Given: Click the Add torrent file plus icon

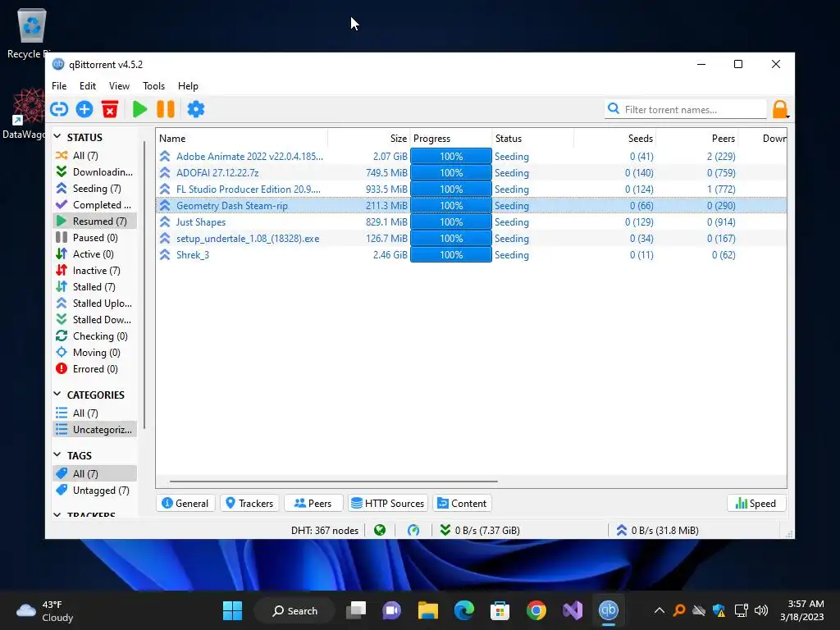Looking at the screenshot, I should pos(84,109).
